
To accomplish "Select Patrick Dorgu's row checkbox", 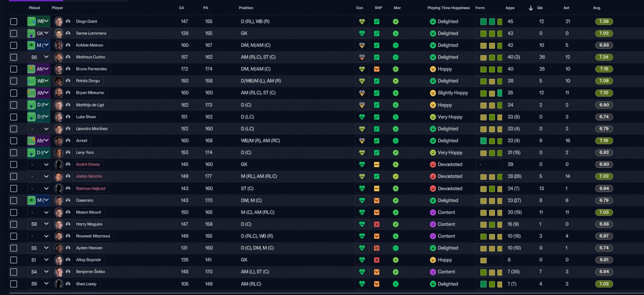I will coord(14,81).
